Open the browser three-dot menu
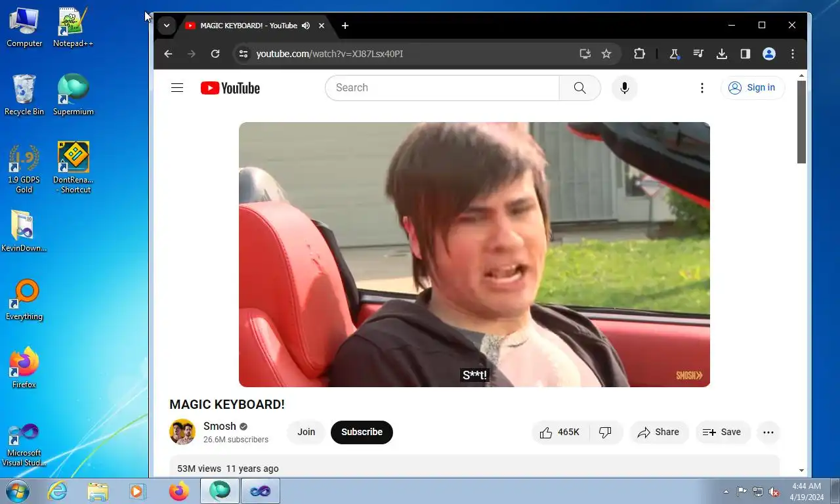840x504 pixels. click(x=793, y=54)
